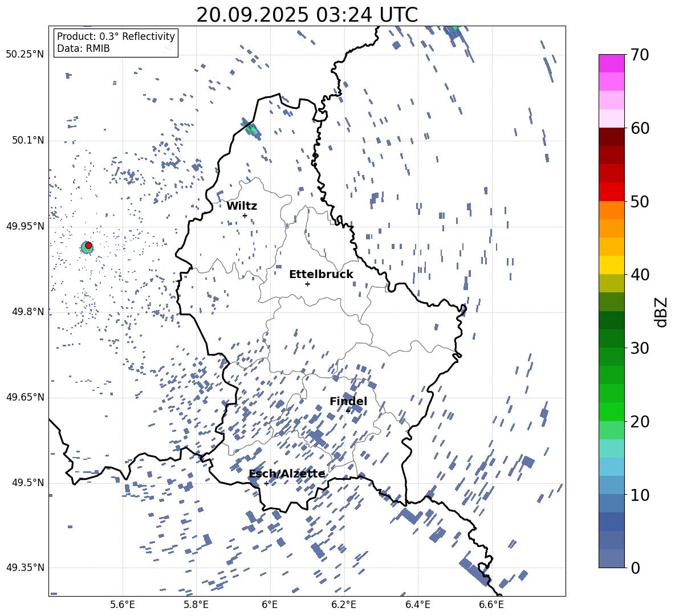The image size is (675, 616).
Task: Click the 5.8°E longitude label
Action: (196, 605)
